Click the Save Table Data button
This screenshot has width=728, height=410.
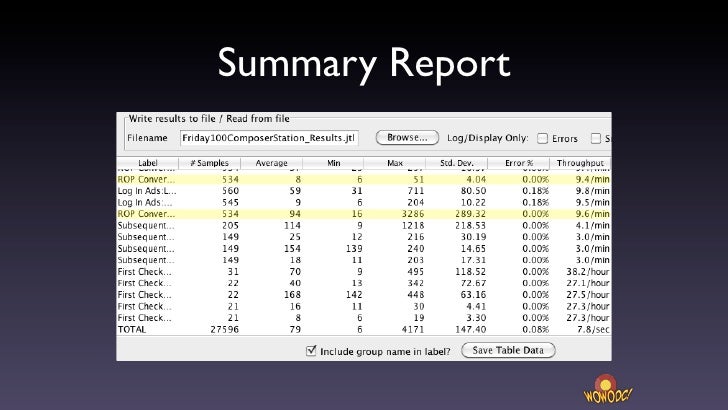coord(508,350)
